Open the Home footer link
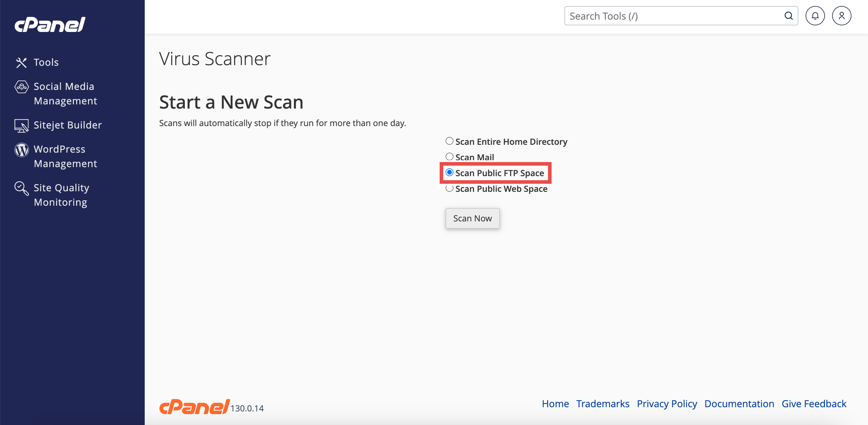Screen dimensions: 868x425 point(555,403)
